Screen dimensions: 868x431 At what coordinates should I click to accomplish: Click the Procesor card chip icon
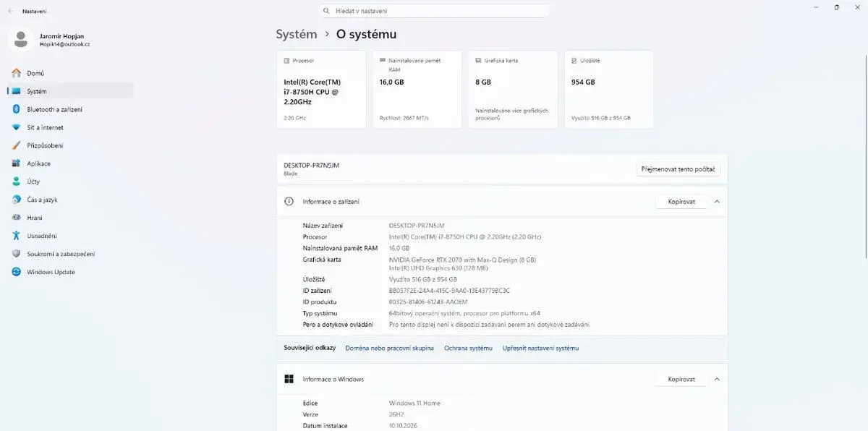click(x=286, y=61)
